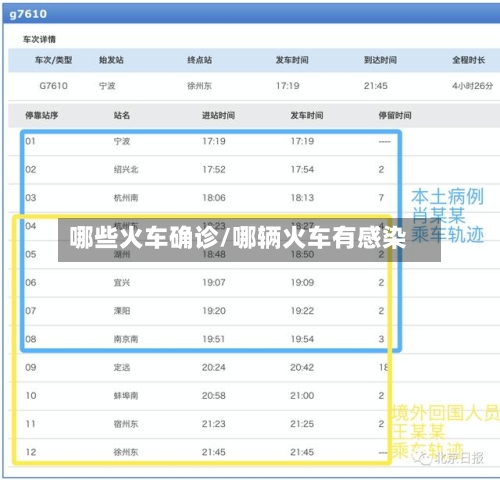
Task: Click the 21:23 arrival time for 宿州东
Action: (x=214, y=424)
